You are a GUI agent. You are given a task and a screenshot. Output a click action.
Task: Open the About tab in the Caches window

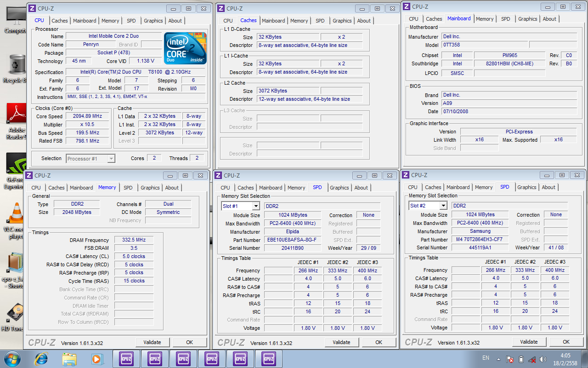point(364,21)
